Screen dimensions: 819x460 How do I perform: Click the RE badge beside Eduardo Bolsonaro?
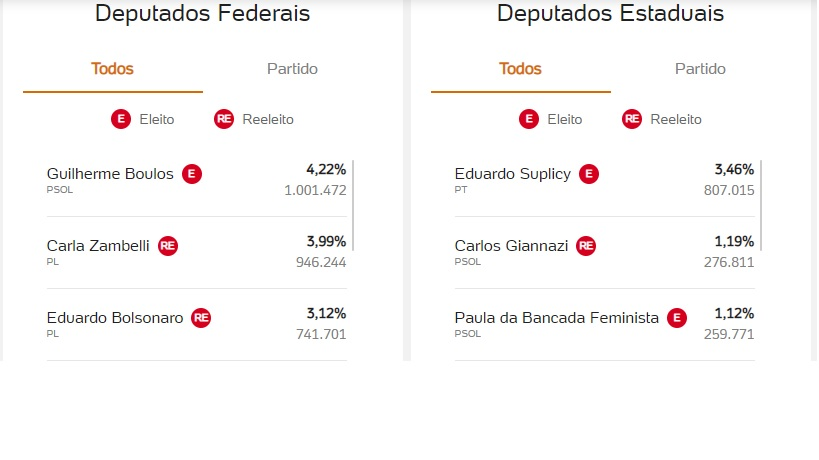[x=201, y=318]
